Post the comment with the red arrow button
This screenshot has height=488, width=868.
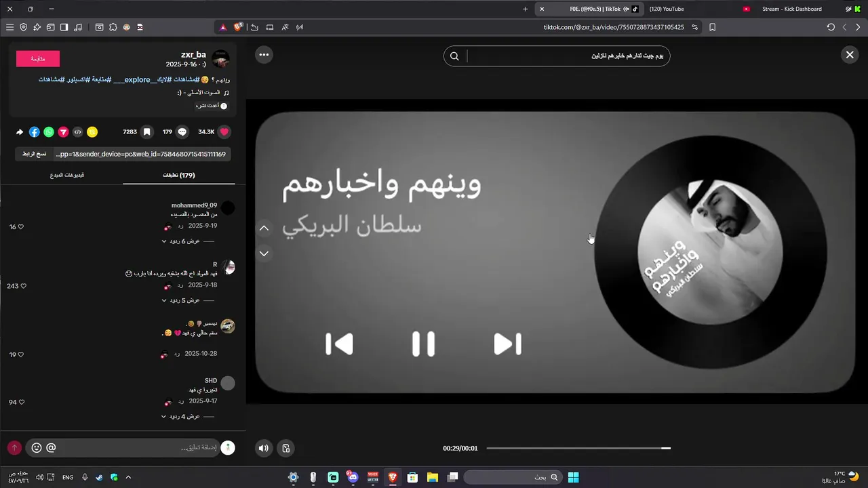[14, 448]
